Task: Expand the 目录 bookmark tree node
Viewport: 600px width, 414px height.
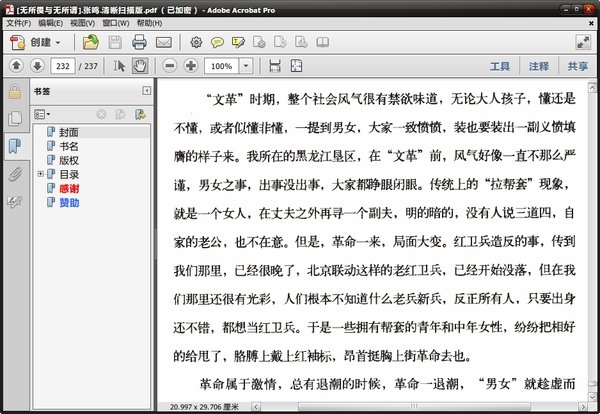Action: (40, 174)
